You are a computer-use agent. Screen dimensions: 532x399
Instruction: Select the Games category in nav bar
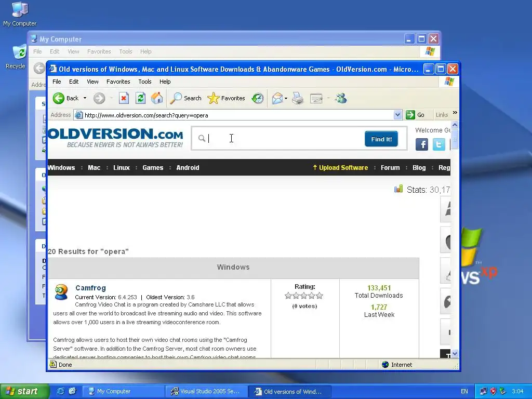[x=153, y=168]
